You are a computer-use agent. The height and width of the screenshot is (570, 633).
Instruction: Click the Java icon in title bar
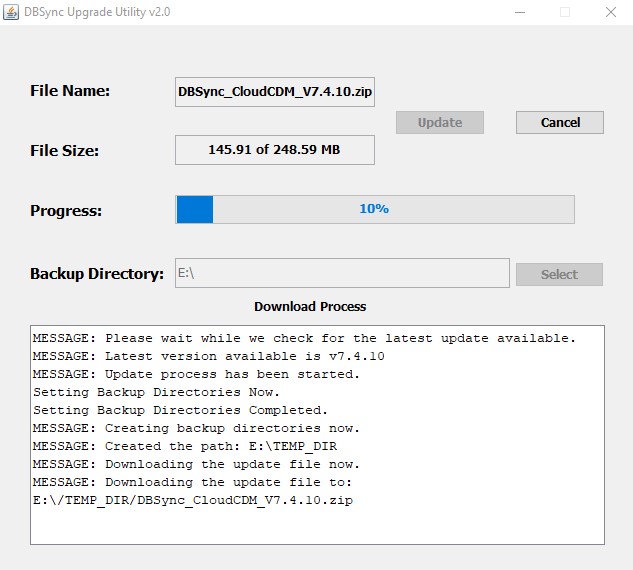[x=13, y=12]
